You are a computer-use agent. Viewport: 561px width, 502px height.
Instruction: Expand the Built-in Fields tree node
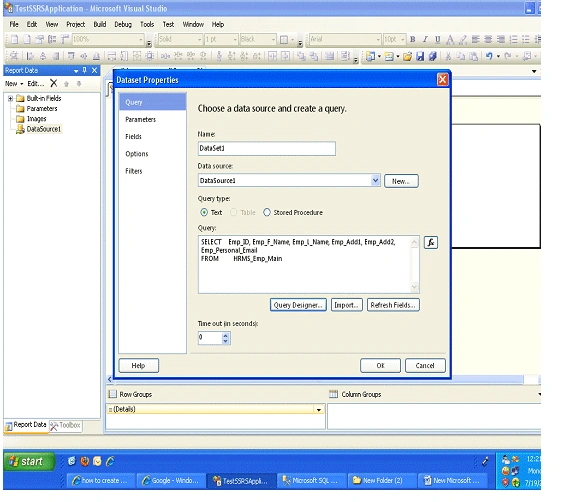(x=10, y=98)
